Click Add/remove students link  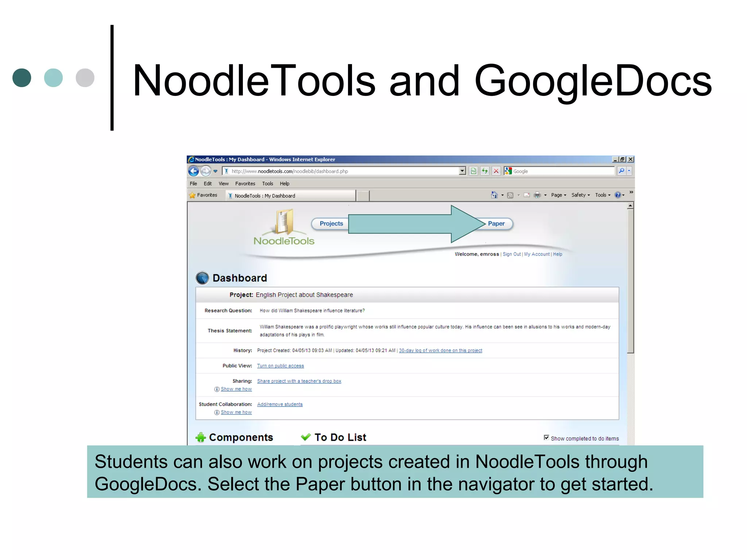pyautogui.click(x=280, y=404)
